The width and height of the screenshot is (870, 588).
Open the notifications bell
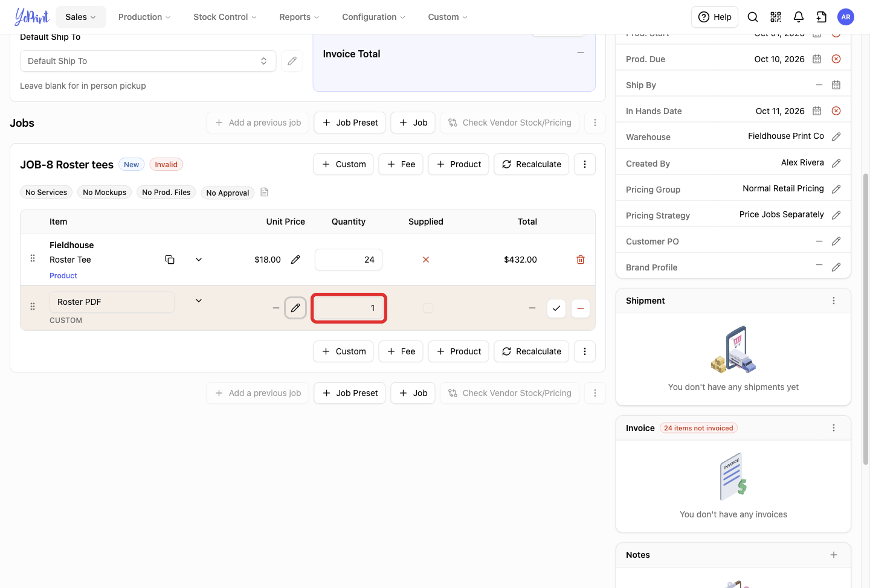(x=799, y=17)
